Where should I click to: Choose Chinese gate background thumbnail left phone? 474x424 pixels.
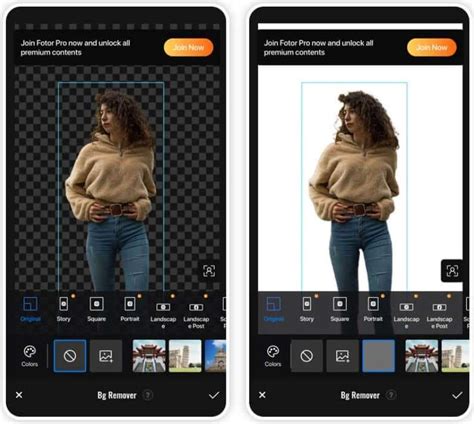click(x=149, y=356)
